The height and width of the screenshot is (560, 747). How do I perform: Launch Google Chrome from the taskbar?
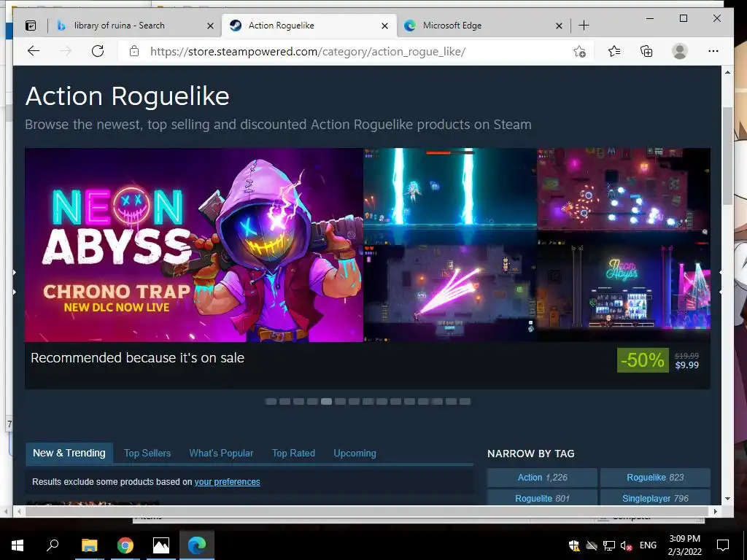pos(125,545)
